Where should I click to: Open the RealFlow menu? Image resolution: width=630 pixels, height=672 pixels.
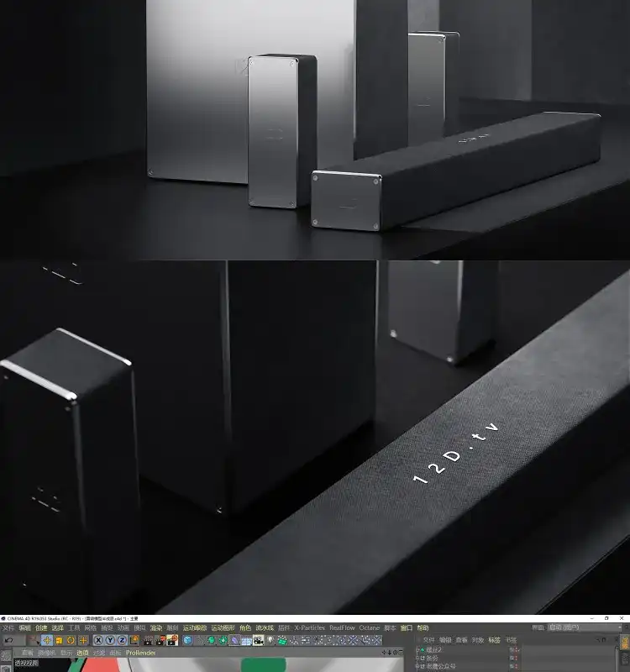coord(342,627)
